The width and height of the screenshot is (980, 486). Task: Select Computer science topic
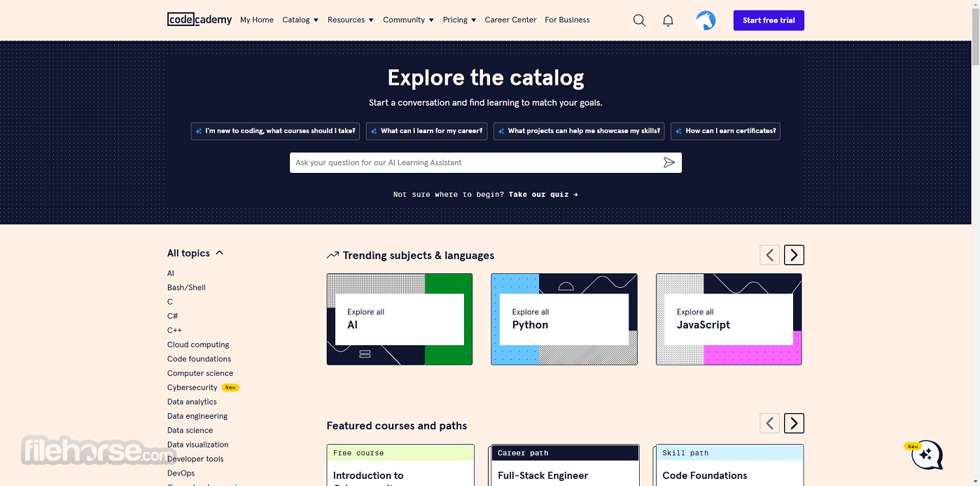pyautogui.click(x=200, y=373)
